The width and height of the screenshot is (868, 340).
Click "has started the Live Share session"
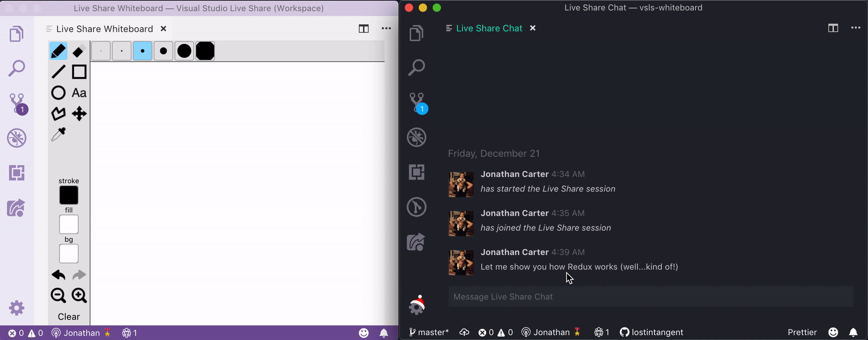tap(548, 189)
